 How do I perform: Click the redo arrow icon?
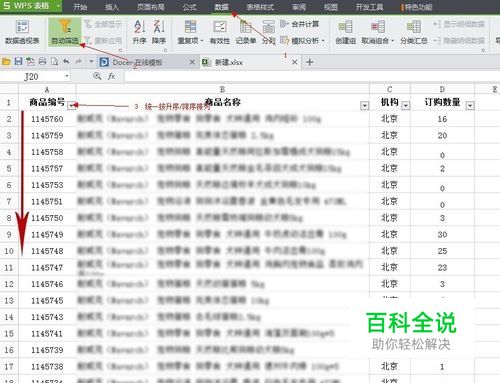click(x=78, y=62)
